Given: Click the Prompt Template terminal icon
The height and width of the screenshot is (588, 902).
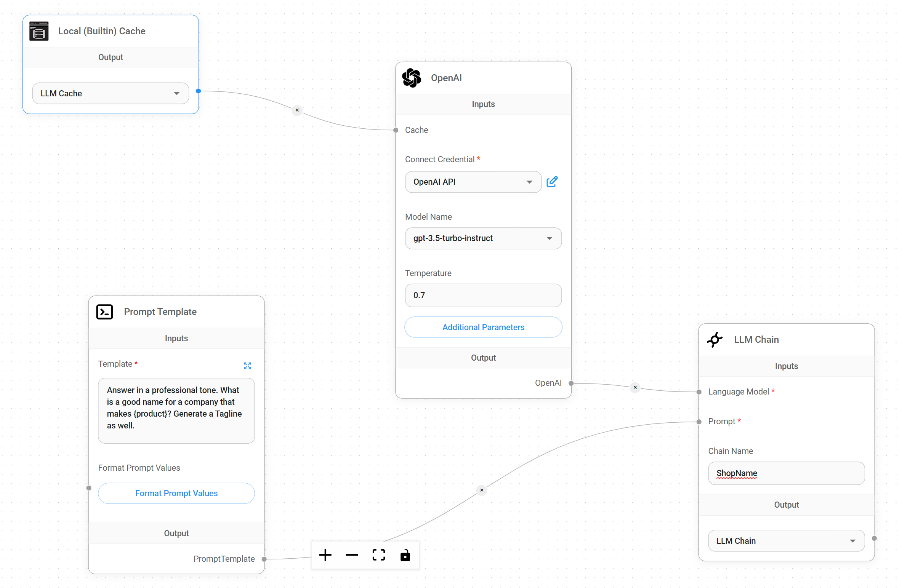Looking at the screenshot, I should click(x=104, y=312).
